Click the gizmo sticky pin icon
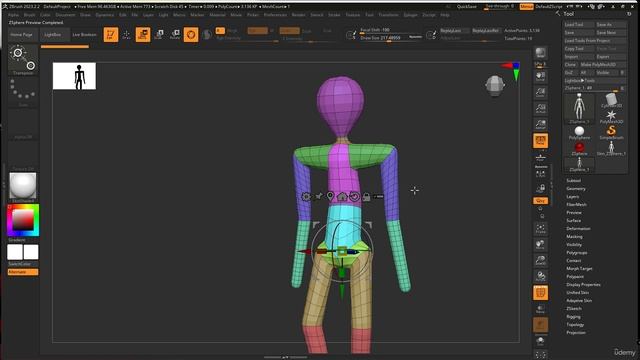 pos(318,197)
